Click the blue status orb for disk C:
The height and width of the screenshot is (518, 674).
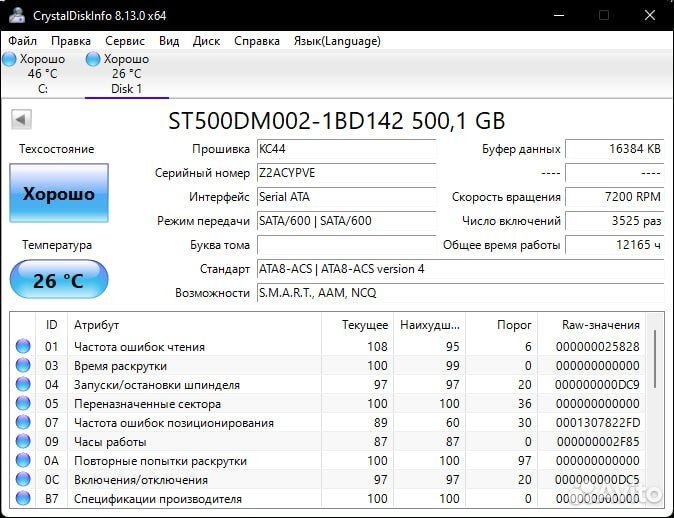[x=9, y=59]
